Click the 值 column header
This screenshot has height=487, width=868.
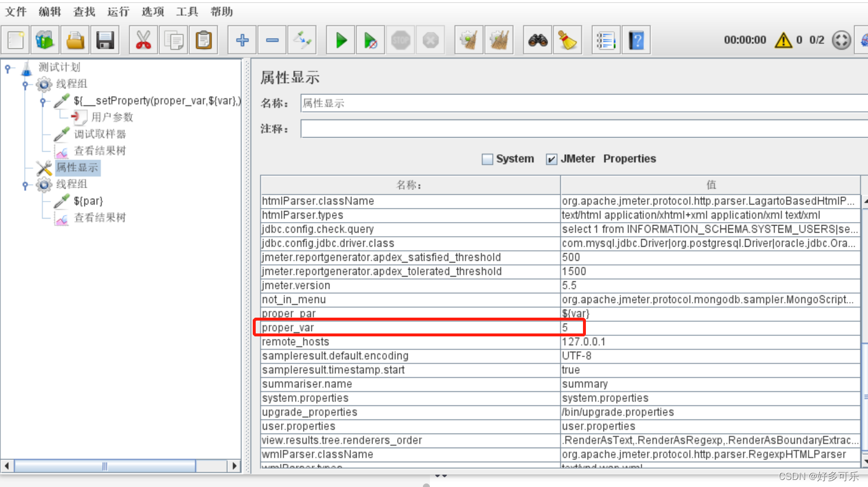click(x=711, y=185)
